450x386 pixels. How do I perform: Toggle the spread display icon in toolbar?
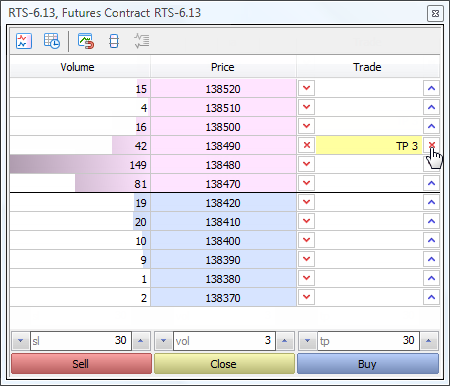point(114,41)
